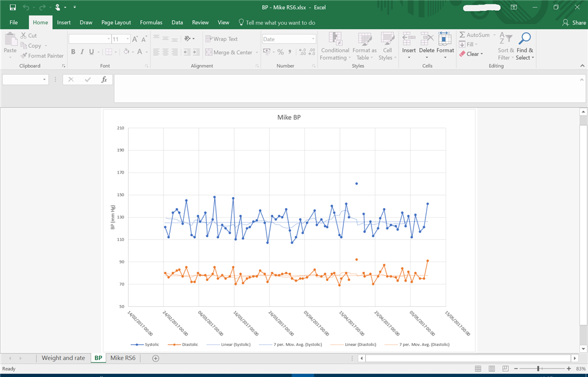
Task: Open Merge & Center dropdown arrow
Action: pyautogui.click(x=257, y=52)
